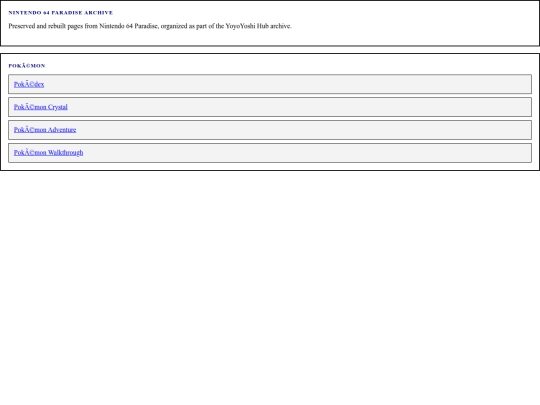This screenshot has height=405, width=540.
Task: Open the Pokémon Crystal link
Action: (x=41, y=107)
